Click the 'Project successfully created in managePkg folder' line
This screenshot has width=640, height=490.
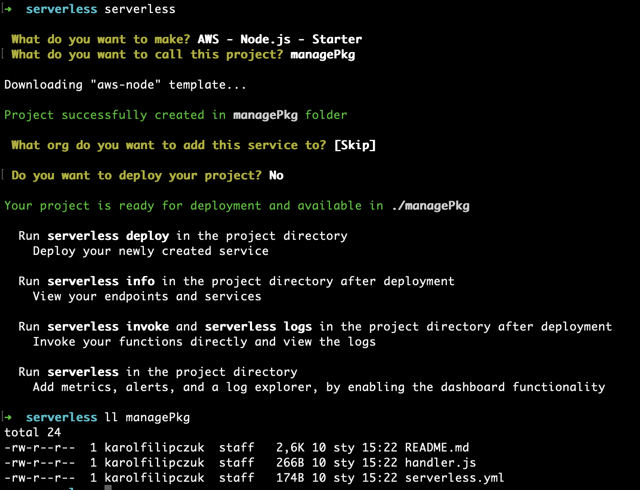[x=176, y=115]
